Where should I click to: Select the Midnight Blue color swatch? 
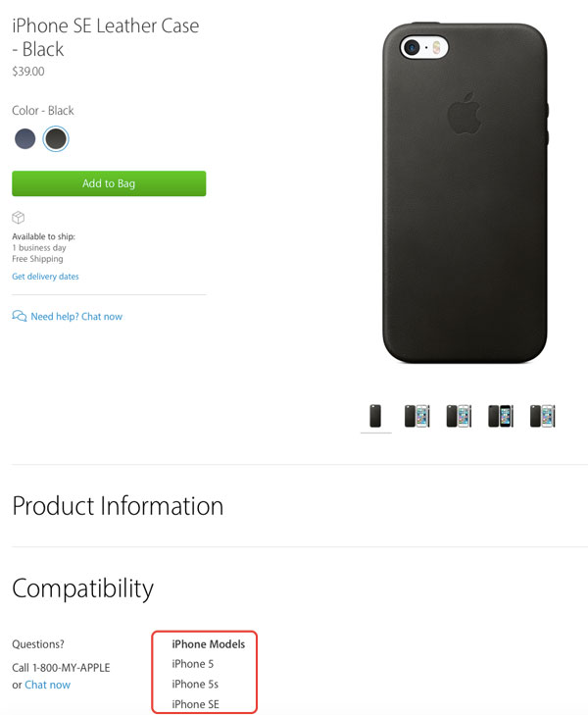[25, 139]
